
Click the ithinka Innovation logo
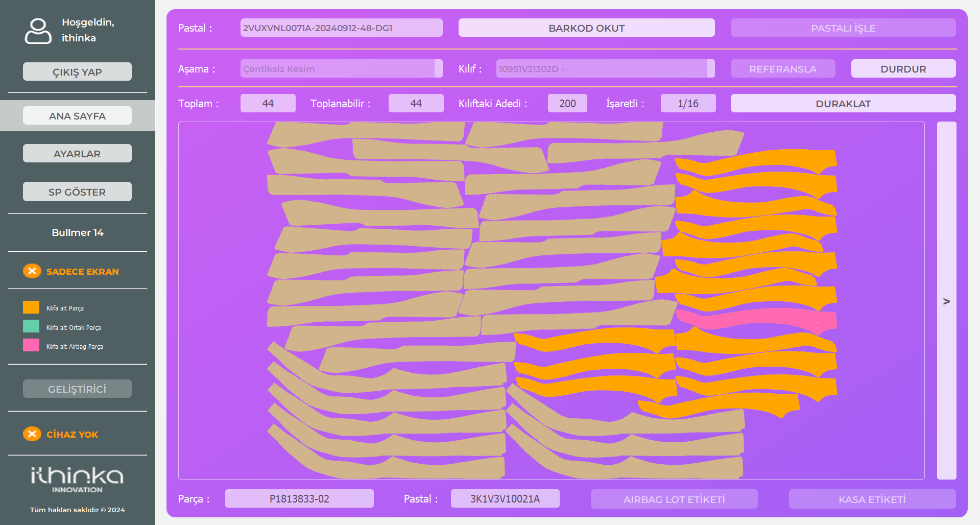point(77,480)
